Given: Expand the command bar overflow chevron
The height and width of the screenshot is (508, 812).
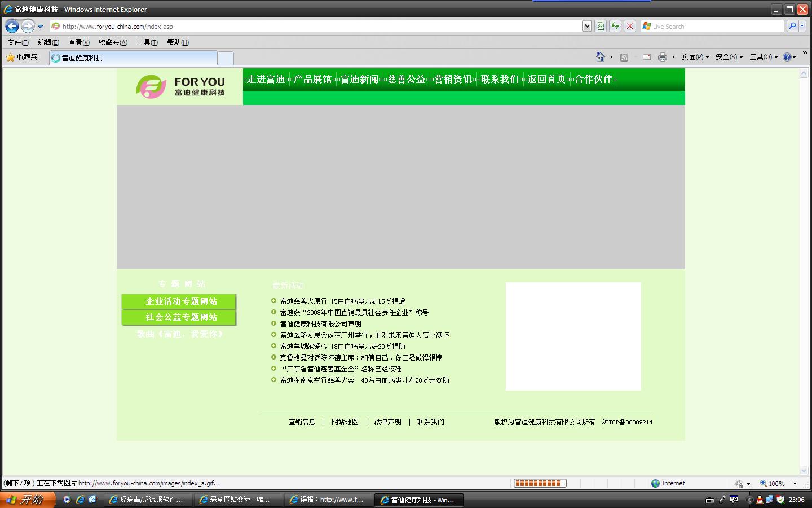Looking at the screenshot, I should pyautogui.click(x=805, y=54).
